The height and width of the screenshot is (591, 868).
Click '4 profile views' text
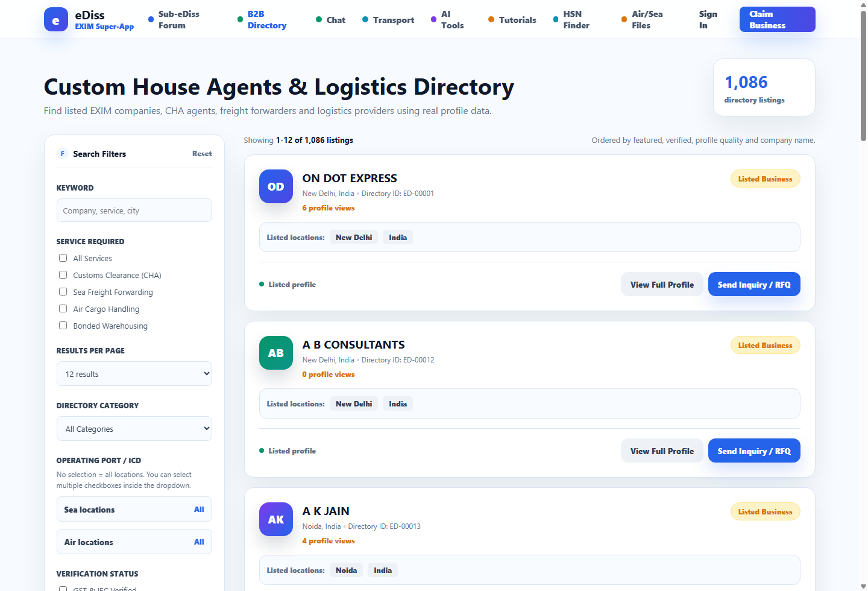pos(329,541)
